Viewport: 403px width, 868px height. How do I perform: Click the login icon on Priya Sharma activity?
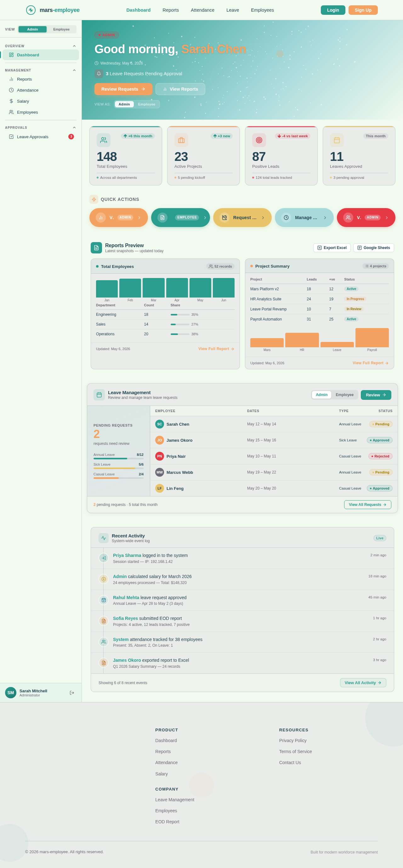pyautogui.click(x=104, y=558)
